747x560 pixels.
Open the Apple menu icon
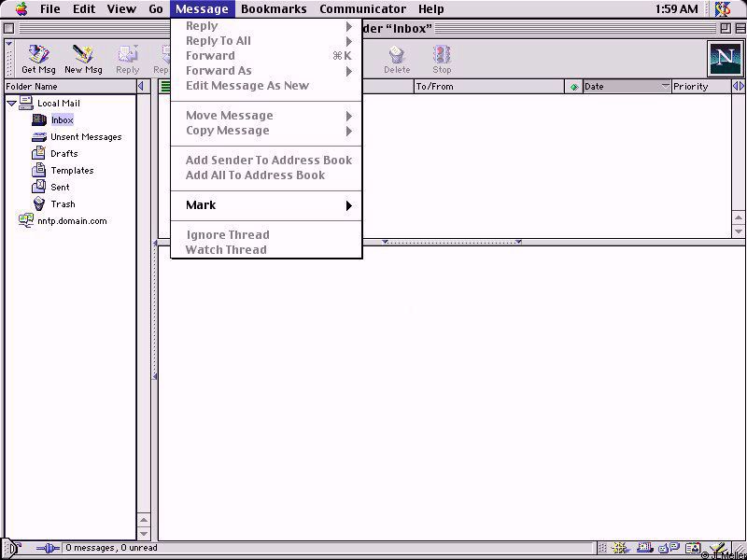click(21, 8)
